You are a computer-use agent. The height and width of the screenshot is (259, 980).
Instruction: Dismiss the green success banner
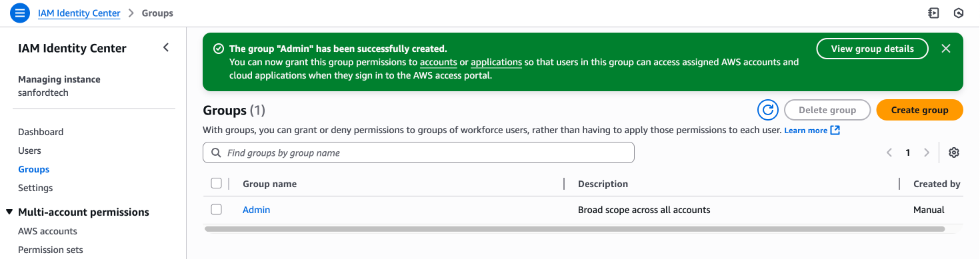pyautogui.click(x=945, y=49)
